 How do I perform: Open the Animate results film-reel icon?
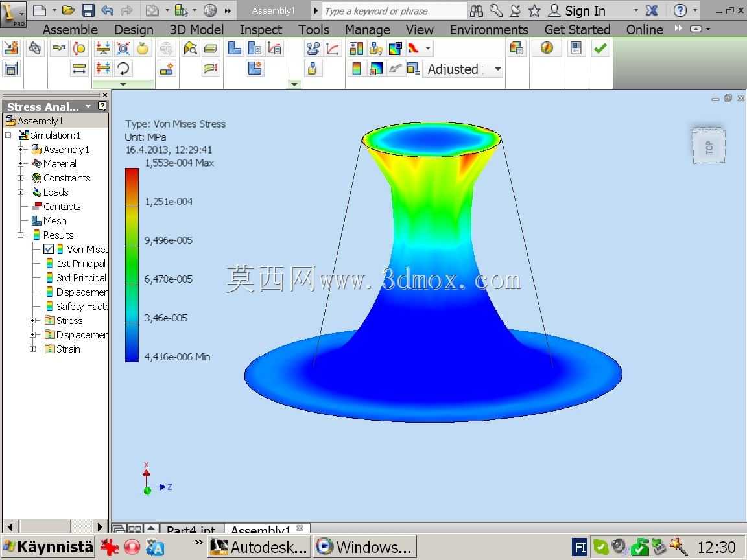313,48
